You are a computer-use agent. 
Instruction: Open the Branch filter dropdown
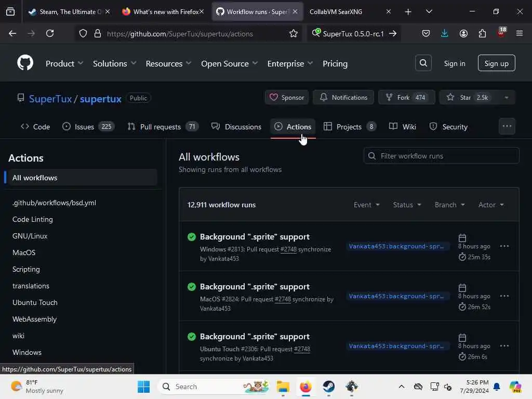(450, 205)
